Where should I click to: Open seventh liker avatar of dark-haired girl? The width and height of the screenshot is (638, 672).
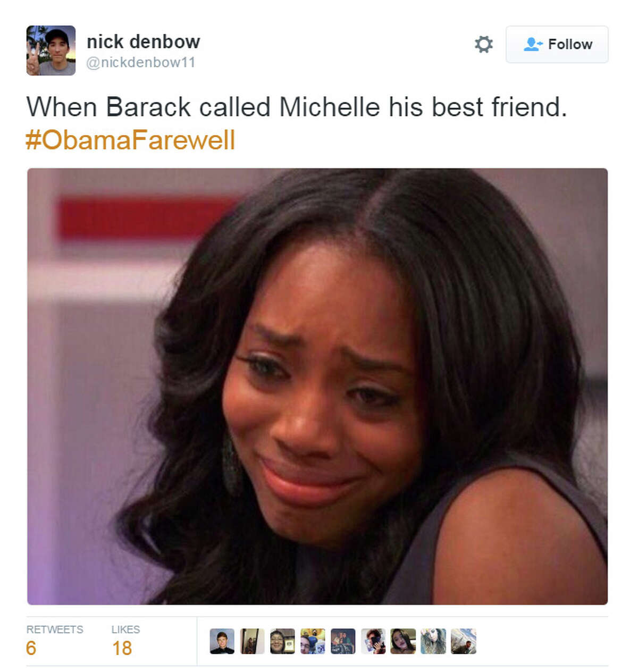(403, 641)
